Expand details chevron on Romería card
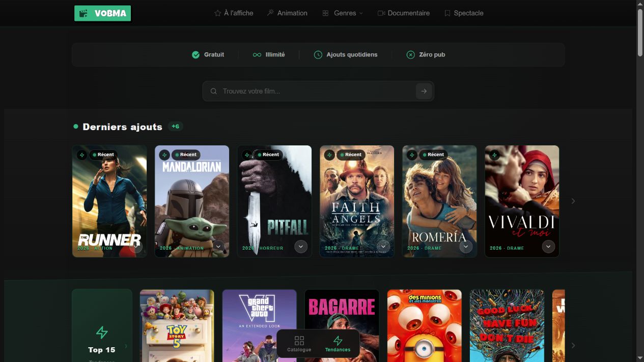Image resolution: width=644 pixels, height=362 pixels. click(466, 247)
